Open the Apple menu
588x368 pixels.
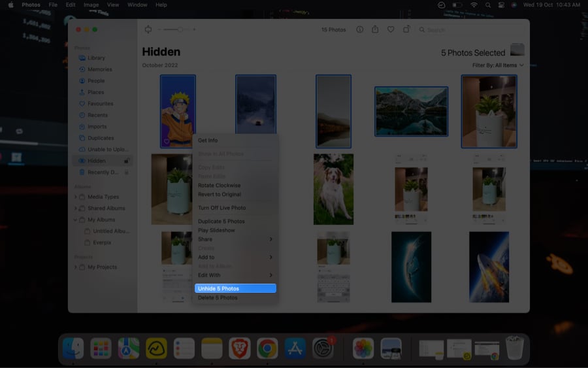pyautogui.click(x=11, y=5)
